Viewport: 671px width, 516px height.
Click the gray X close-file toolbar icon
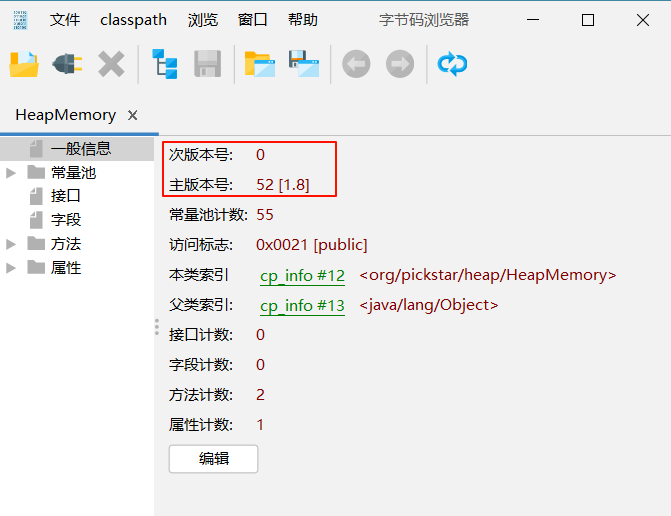pos(111,64)
